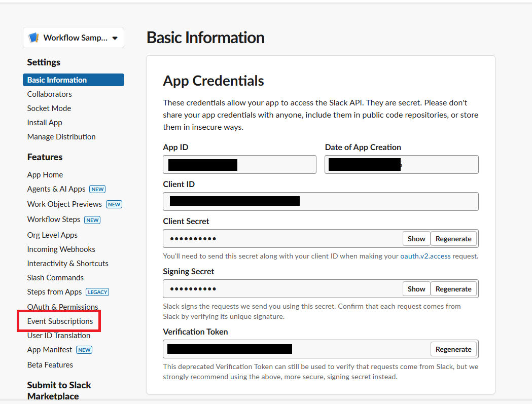
Task: Click NEW badge beside Work Object Previews
Action: pos(114,205)
